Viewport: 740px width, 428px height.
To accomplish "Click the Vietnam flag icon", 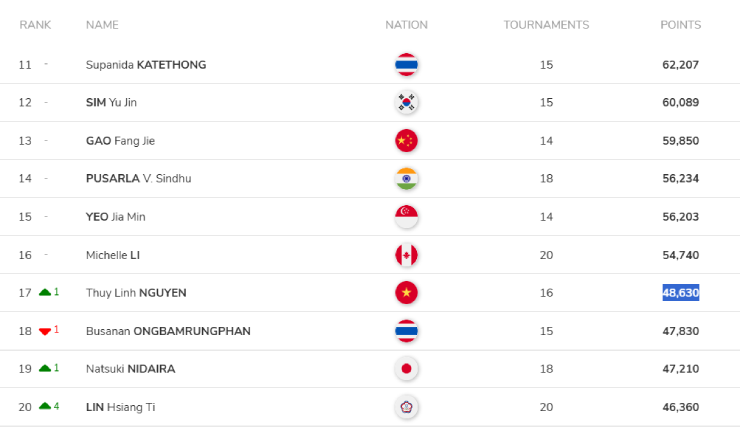I will pos(406,293).
